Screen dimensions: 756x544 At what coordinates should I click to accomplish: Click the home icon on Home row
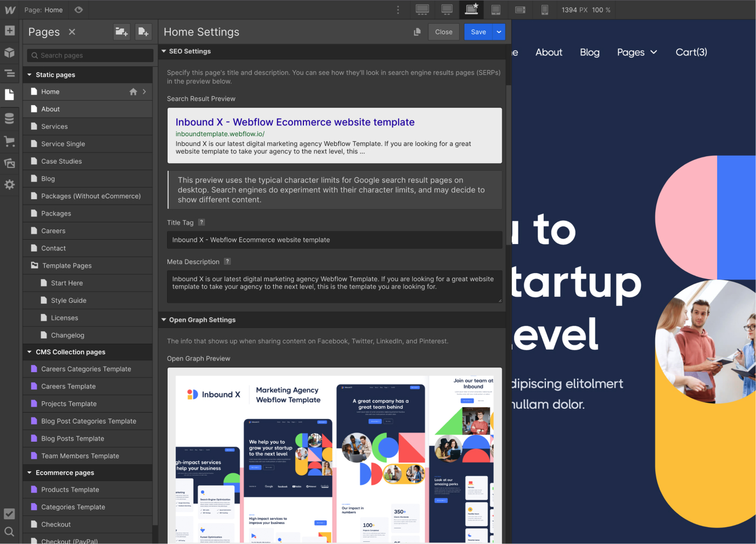coord(133,92)
